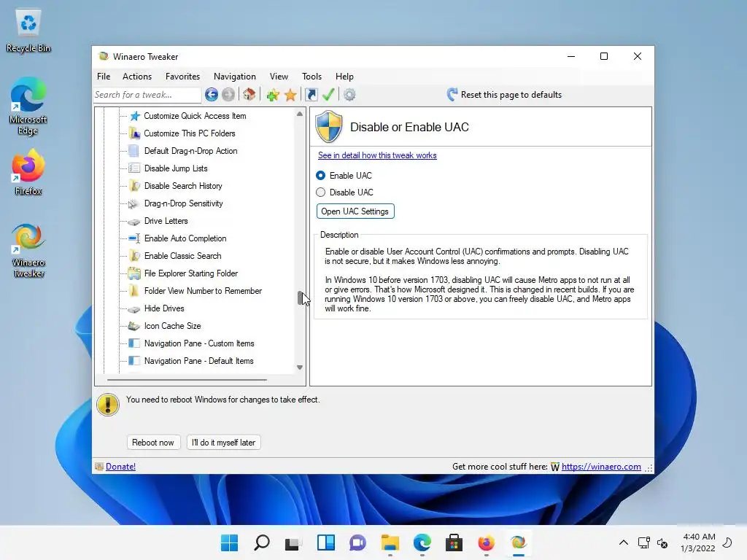
Task: Open the Tools menu
Action: (311, 76)
